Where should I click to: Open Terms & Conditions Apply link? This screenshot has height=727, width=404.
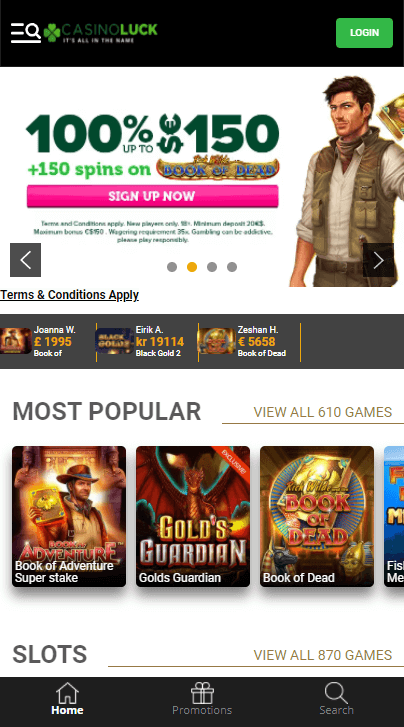click(70, 295)
